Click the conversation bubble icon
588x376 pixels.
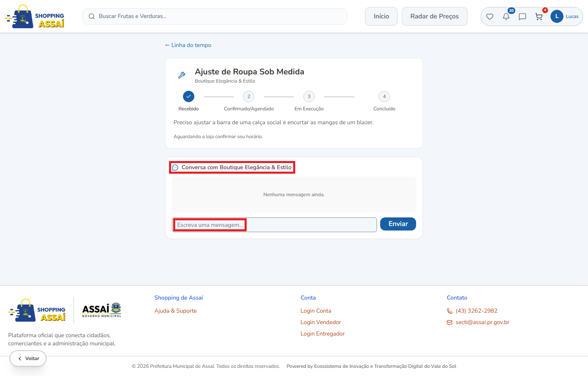click(175, 168)
